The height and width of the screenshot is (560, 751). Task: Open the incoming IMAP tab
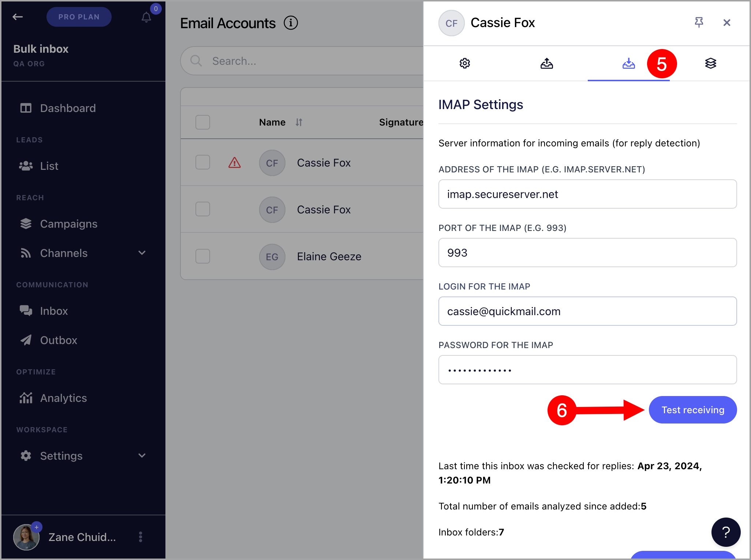(629, 63)
